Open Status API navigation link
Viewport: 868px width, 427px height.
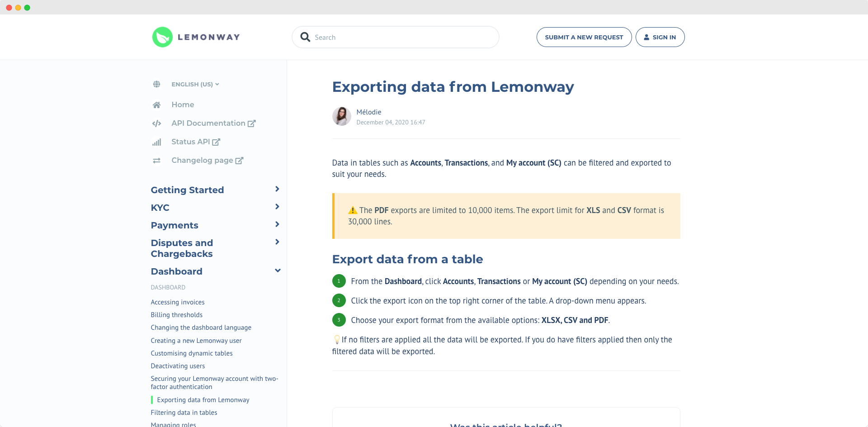191,142
